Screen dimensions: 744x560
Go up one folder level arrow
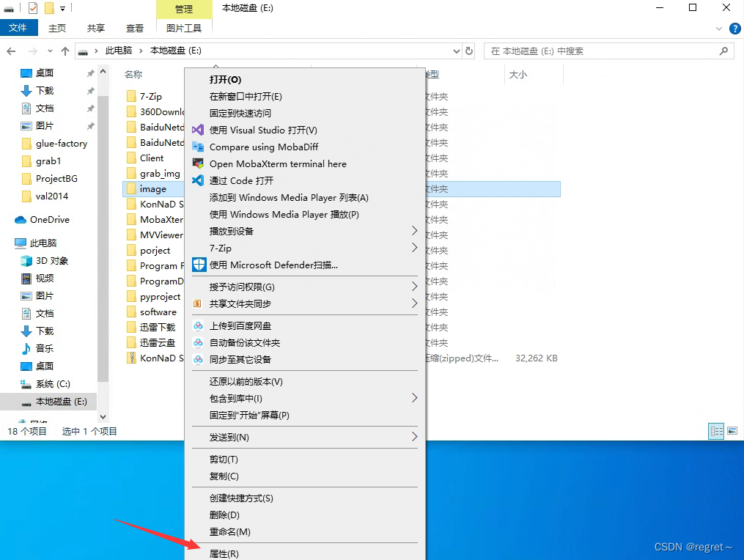pyautogui.click(x=65, y=51)
